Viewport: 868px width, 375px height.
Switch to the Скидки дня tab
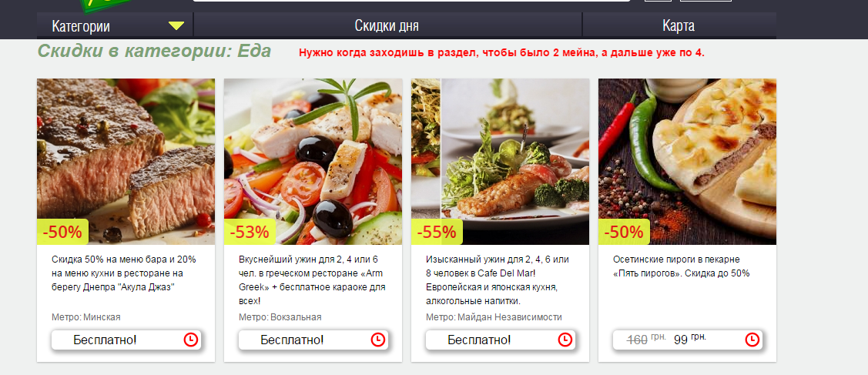point(387,25)
